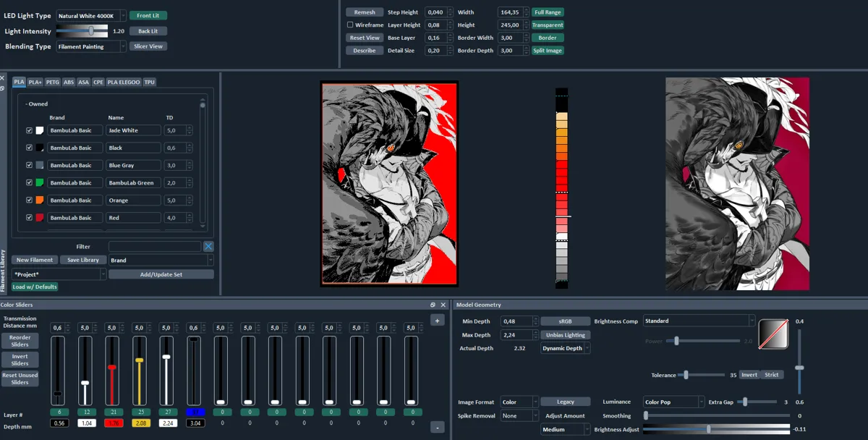This screenshot has width=868, height=440.
Task: Click the vertical color layer strip
Action: [x=561, y=188]
